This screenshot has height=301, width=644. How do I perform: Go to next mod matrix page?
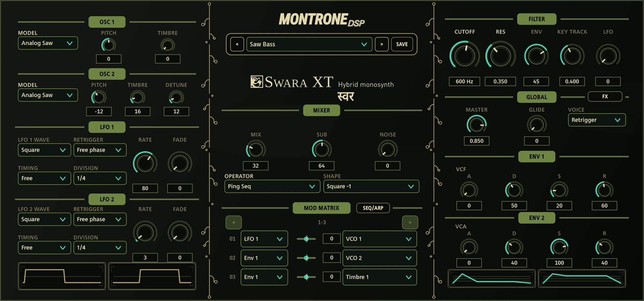(x=410, y=222)
